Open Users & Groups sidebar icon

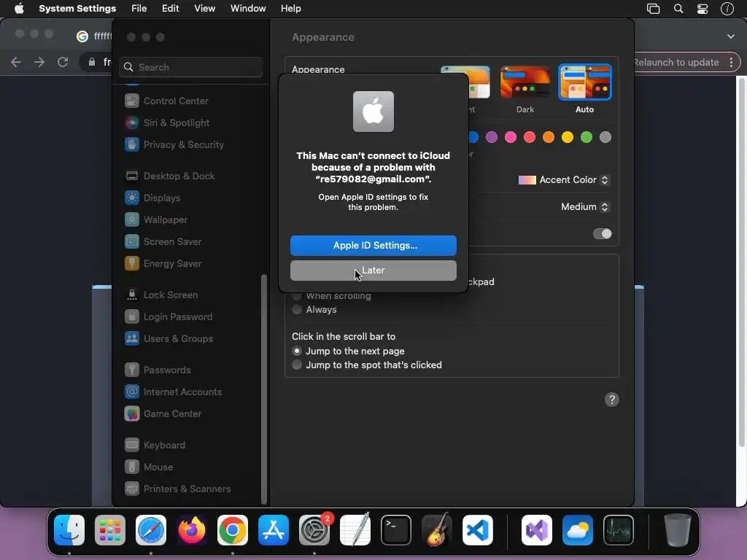(132, 339)
